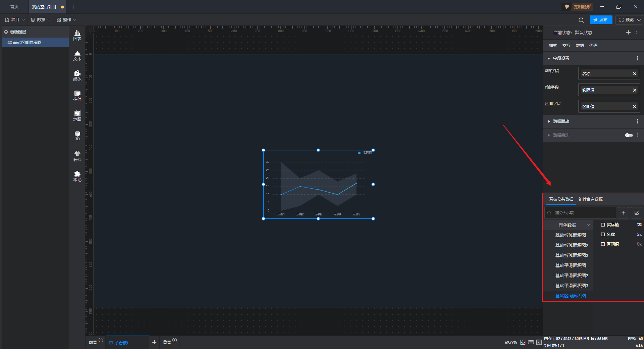
Task: Add a new sub-board with the plus icon
Action: coord(154,342)
